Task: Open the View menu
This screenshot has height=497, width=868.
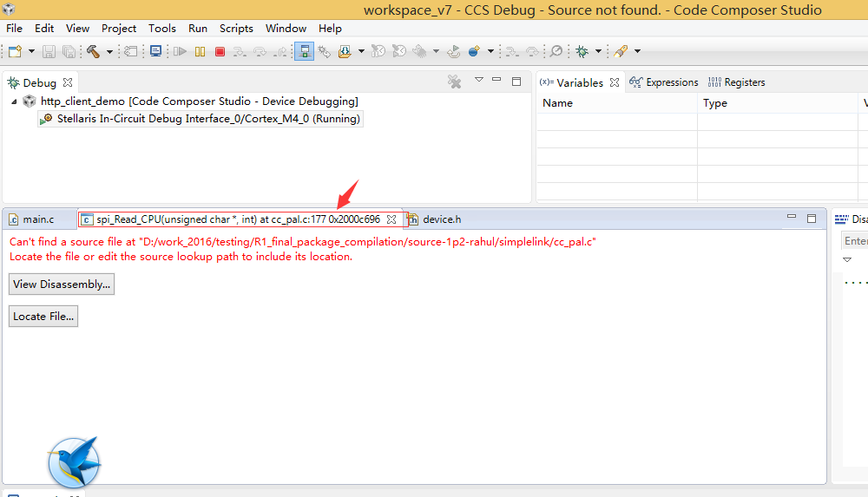Action: (77, 29)
